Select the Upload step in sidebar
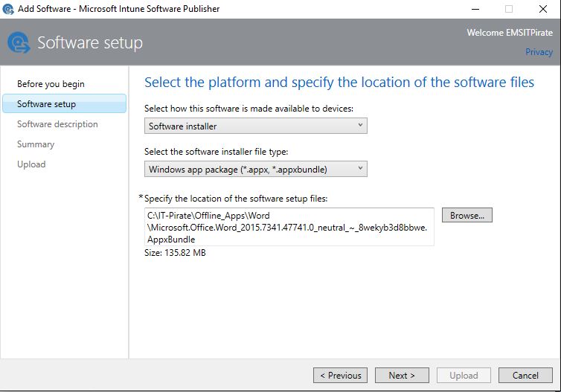The width and height of the screenshot is (561, 392). 31,164
